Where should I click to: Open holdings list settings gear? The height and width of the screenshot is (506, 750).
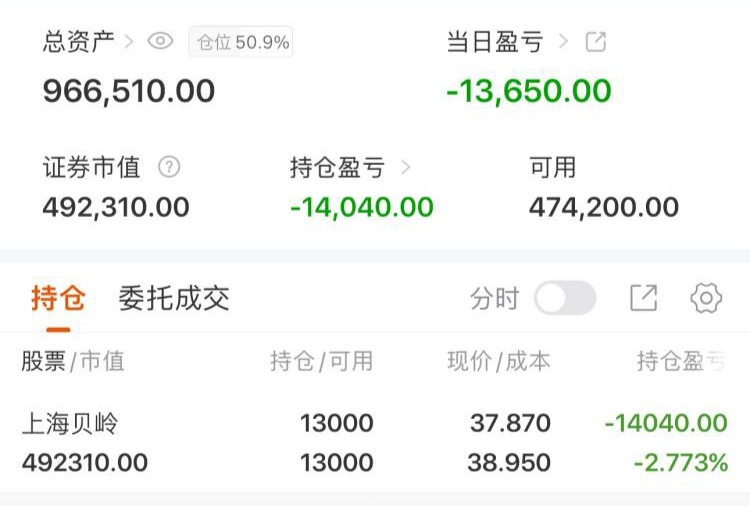[706, 298]
